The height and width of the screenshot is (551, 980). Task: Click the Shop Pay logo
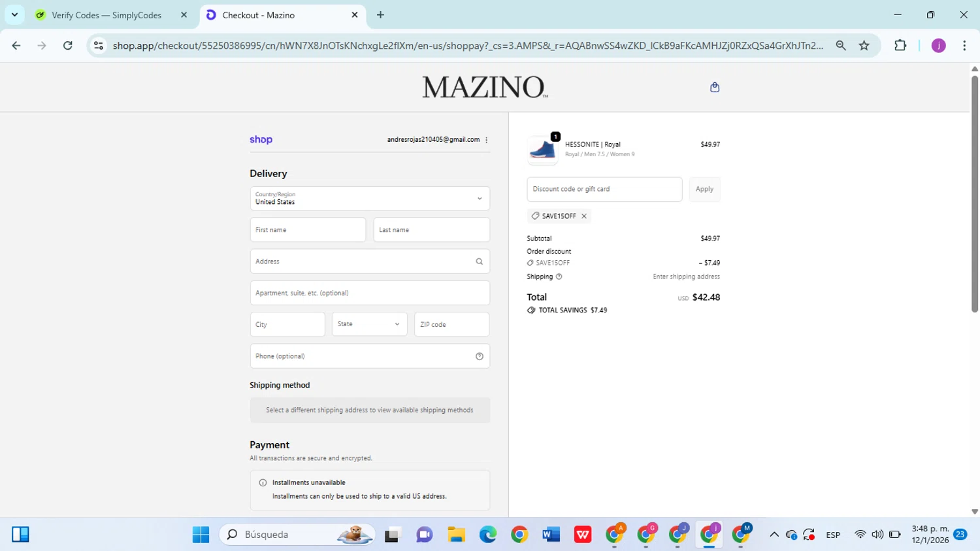pyautogui.click(x=261, y=139)
